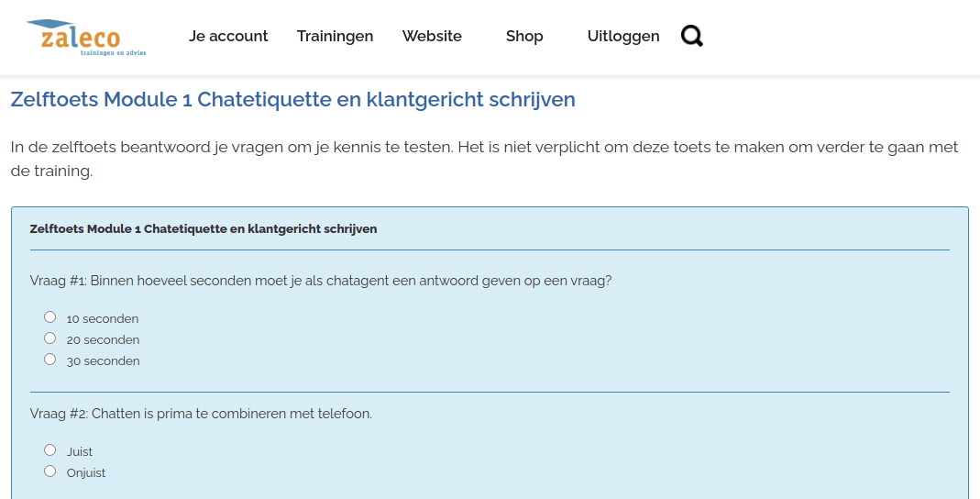Image resolution: width=980 pixels, height=499 pixels.
Task: Open search with the magnifier icon
Action: point(692,37)
